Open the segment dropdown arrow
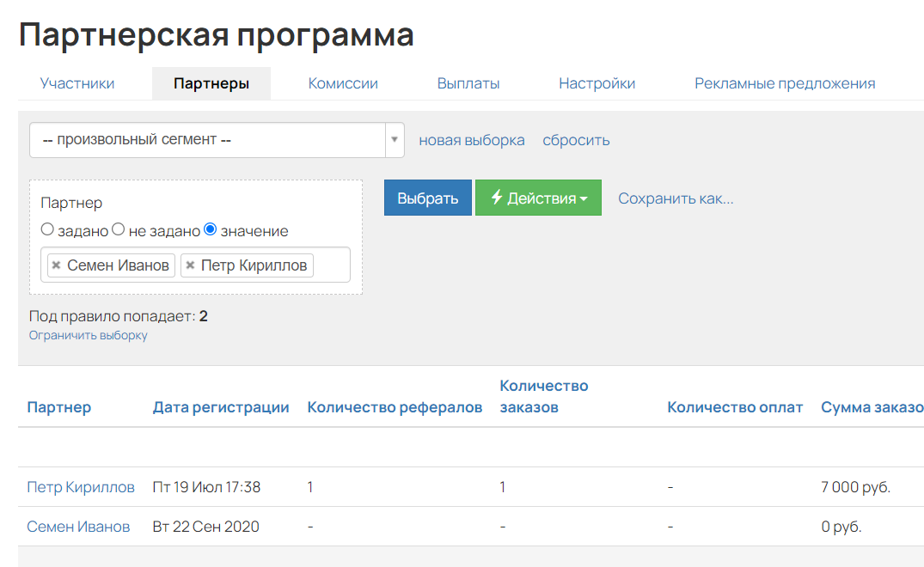This screenshot has width=924, height=567. tap(395, 139)
